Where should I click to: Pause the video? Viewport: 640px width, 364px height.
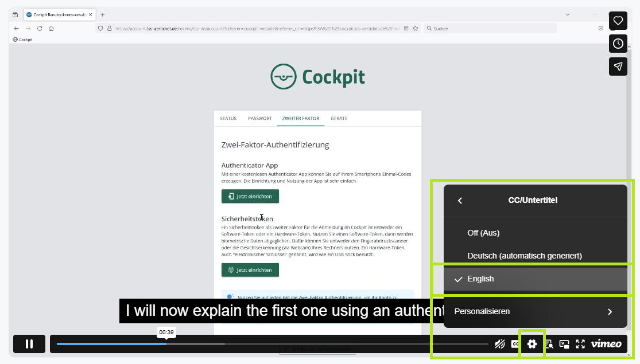(x=29, y=344)
